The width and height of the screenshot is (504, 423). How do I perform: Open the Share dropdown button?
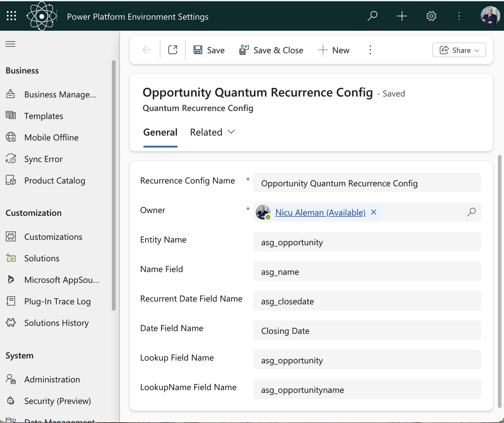459,50
